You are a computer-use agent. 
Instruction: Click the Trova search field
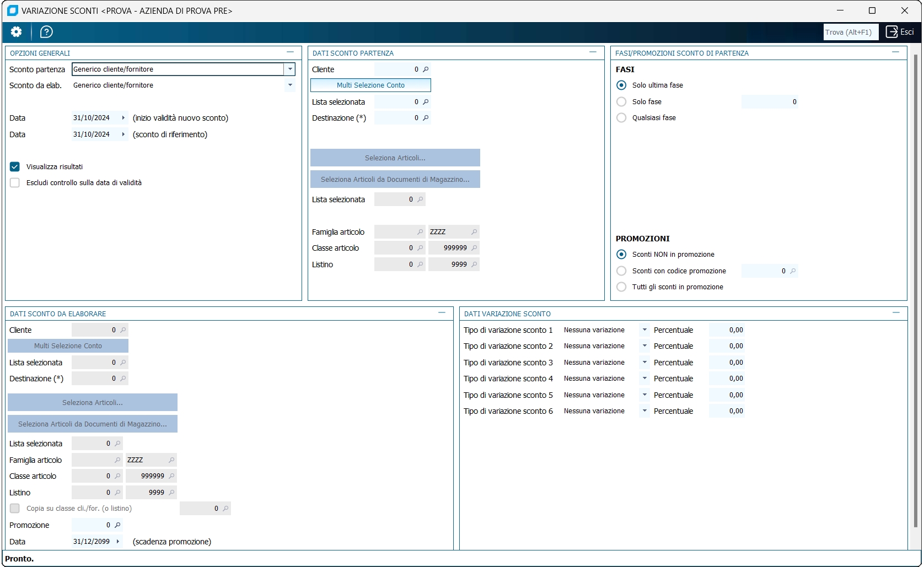pyautogui.click(x=851, y=32)
